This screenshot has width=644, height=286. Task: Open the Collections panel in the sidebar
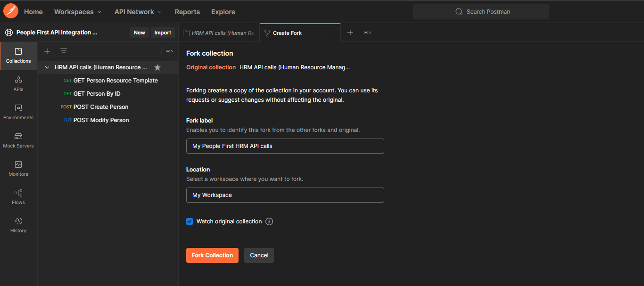[18, 56]
